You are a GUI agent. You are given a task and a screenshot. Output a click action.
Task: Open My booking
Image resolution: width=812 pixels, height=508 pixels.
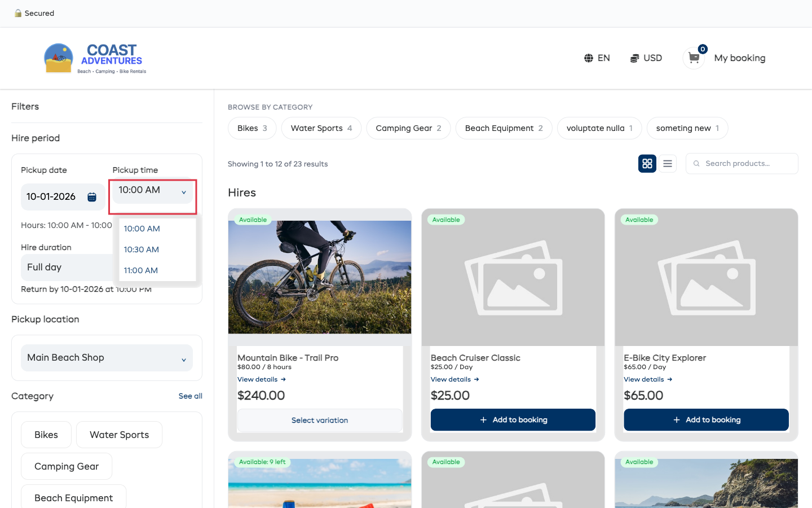(x=740, y=58)
